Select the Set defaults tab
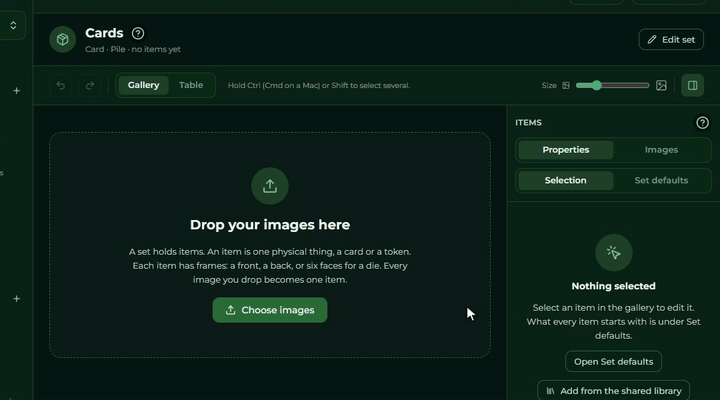The width and height of the screenshot is (720, 400). [x=661, y=180]
